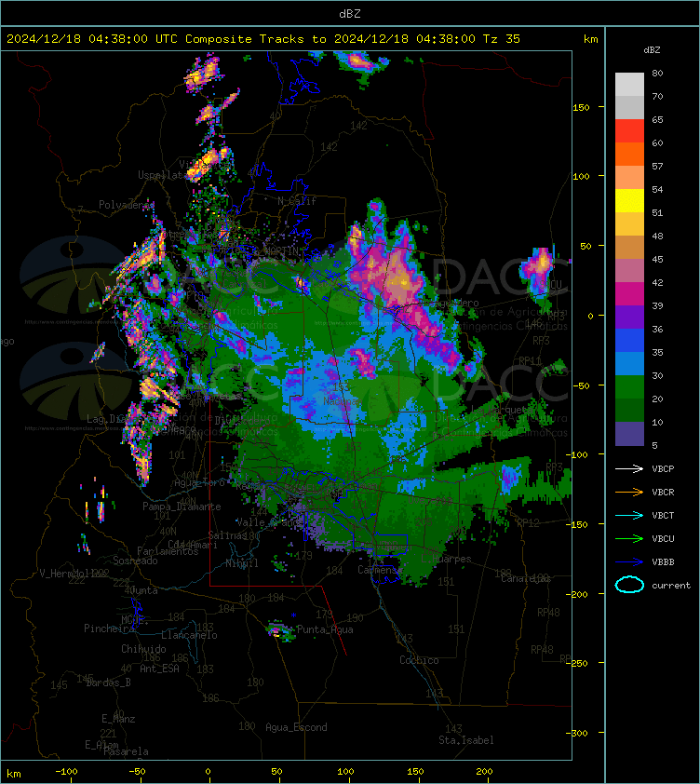Click the 'Punta_Agua' place label on map
The width and height of the screenshot is (700, 784).
click(x=325, y=629)
